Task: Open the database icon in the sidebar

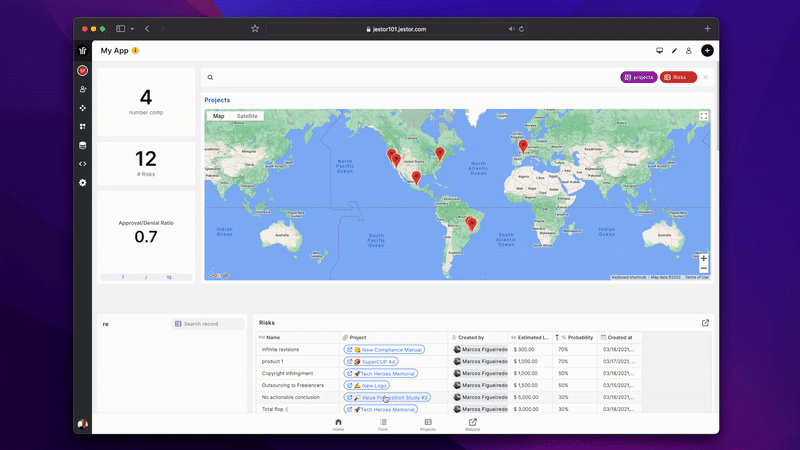Action: 83,145
